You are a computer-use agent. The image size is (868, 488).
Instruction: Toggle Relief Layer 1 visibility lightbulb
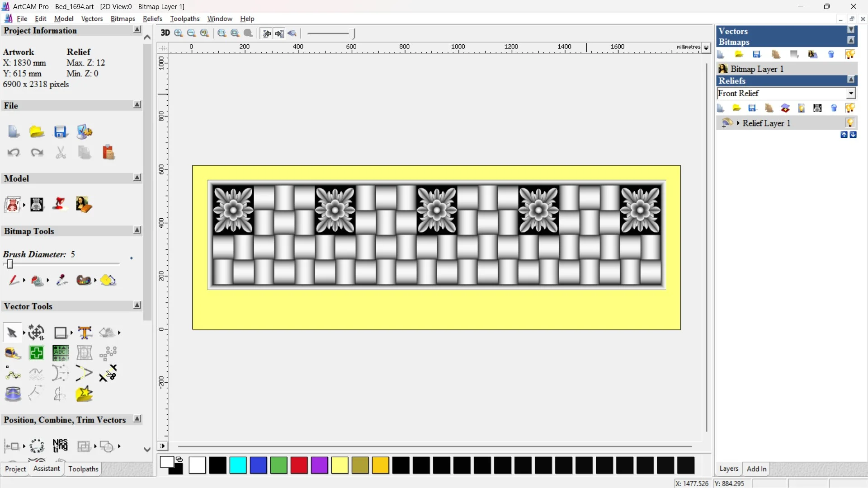[x=850, y=123]
